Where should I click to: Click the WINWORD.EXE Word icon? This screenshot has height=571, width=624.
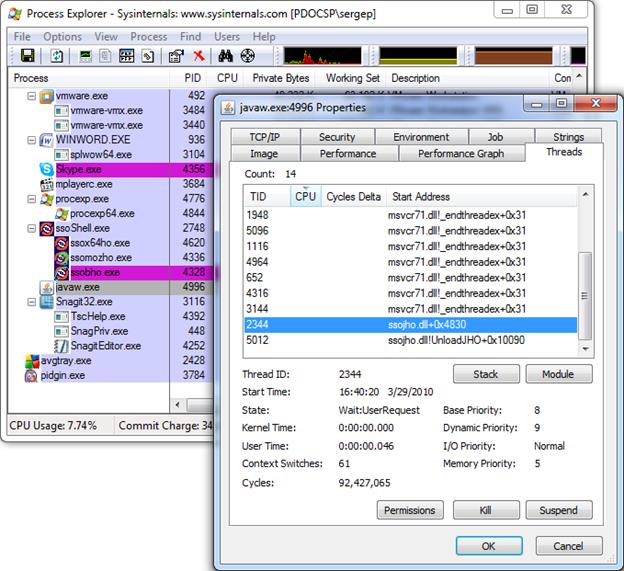pyautogui.click(x=47, y=140)
